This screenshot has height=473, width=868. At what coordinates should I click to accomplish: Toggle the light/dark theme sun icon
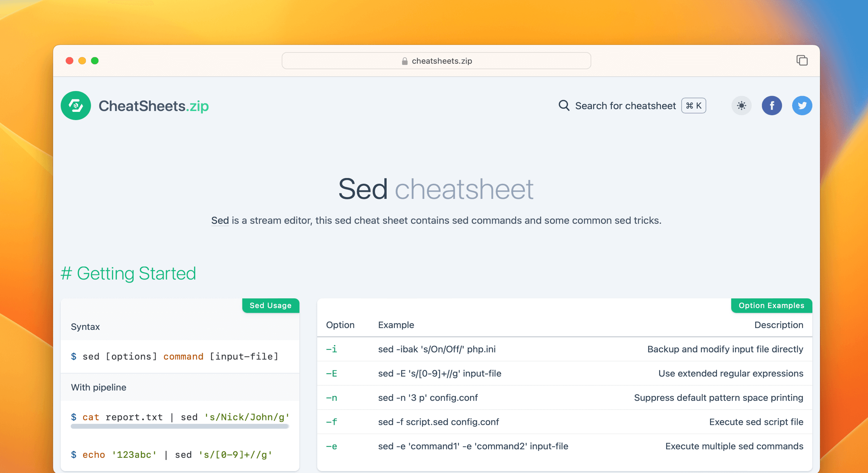[741, 106]
